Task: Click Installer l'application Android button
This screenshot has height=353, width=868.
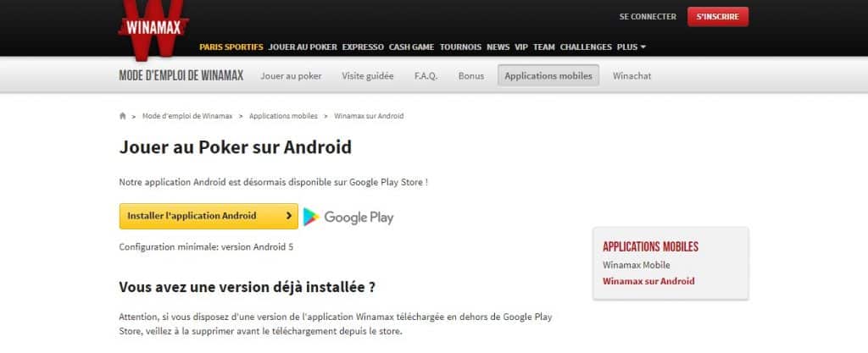Action: coord(209,216)
